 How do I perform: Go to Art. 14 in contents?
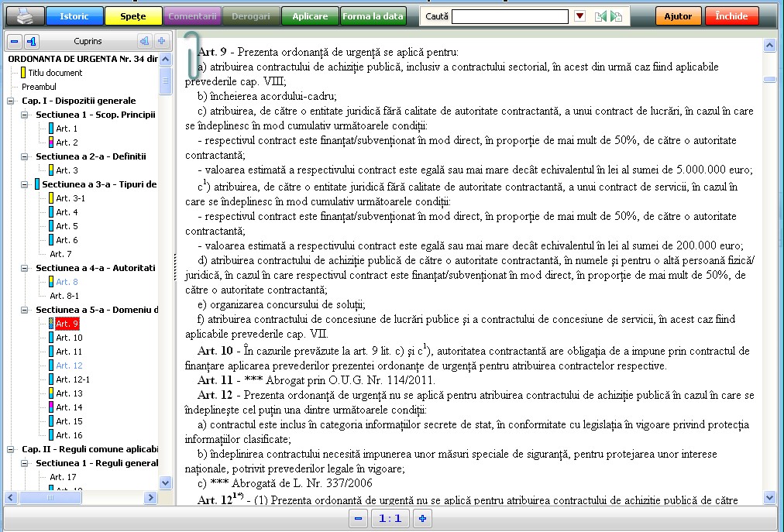point(69,407)
